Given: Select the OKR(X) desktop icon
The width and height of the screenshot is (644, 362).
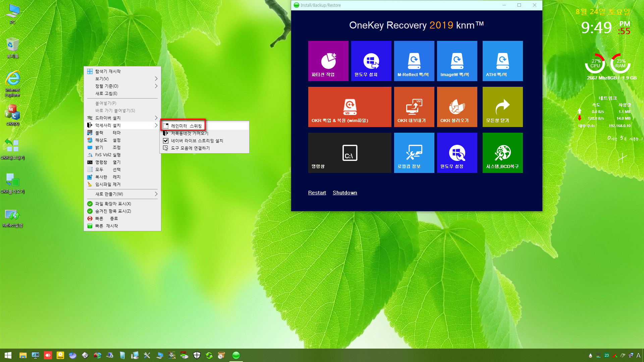Looking at the screenshot, I should pos(12,115).
